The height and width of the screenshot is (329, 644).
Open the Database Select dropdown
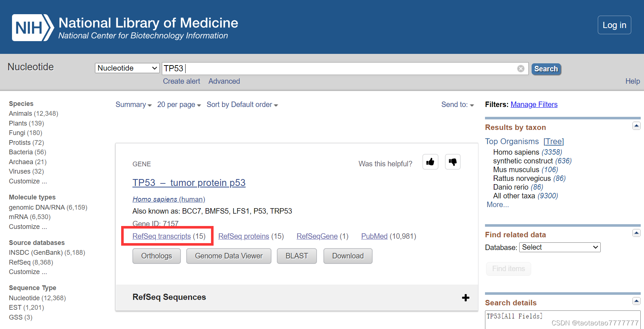point(560,247)
